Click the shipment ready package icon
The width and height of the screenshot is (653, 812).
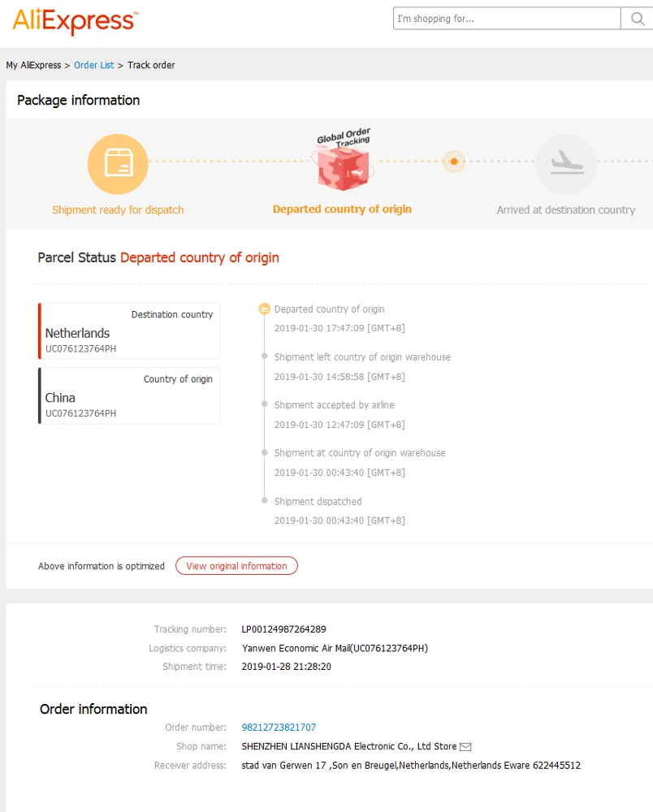click(x=118, y=164)
